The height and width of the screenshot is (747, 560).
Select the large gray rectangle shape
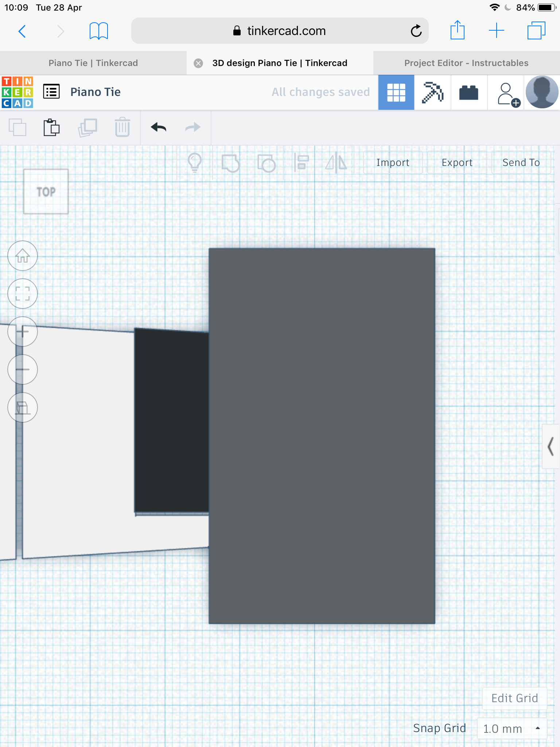tap(322, 436)
